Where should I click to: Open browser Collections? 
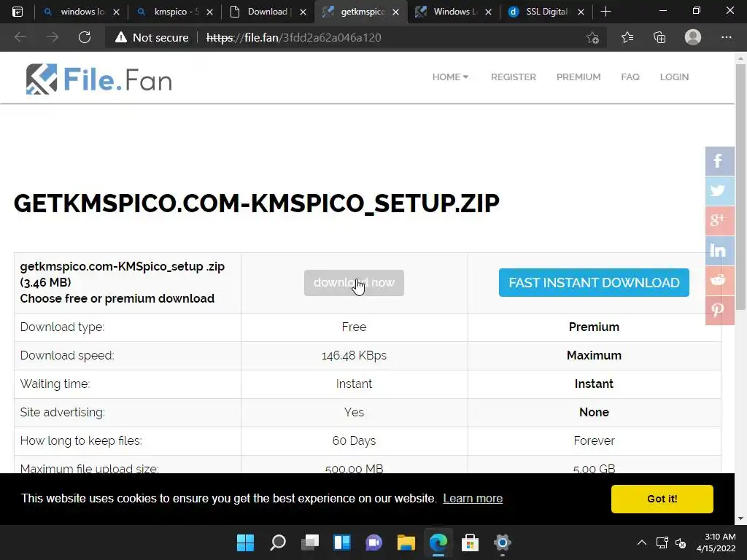[x=659, y=37]
